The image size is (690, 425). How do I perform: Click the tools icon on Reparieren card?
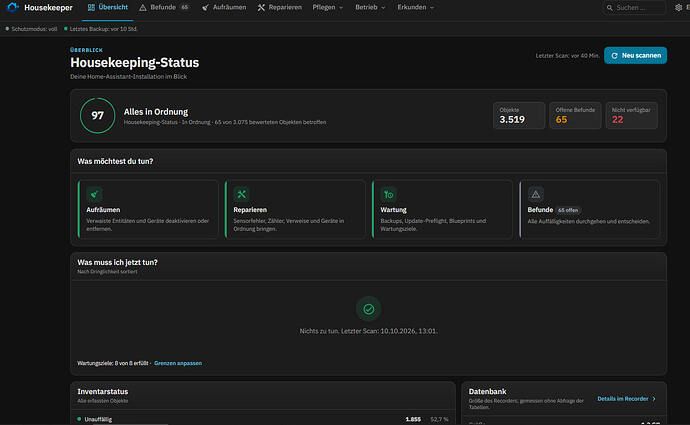click(241, 194)
